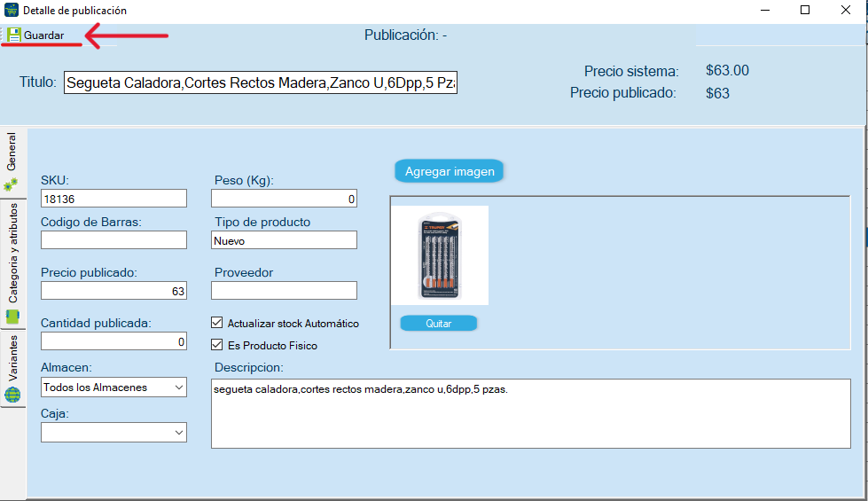Screen dimensions: 868x501
Task: Click the green book icon on Categoria tab
Action: click(12, 317)
